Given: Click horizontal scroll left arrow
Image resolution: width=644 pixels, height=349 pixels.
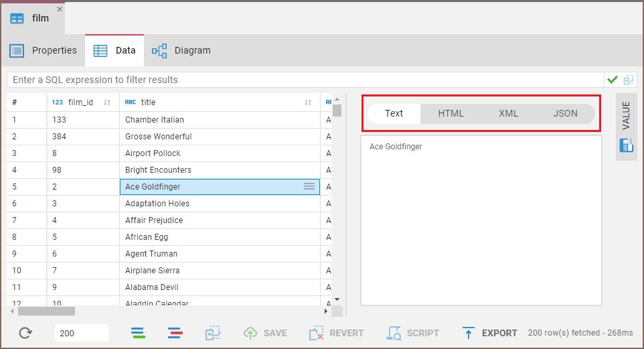Looking at the screenshot, I should point(12,311).
